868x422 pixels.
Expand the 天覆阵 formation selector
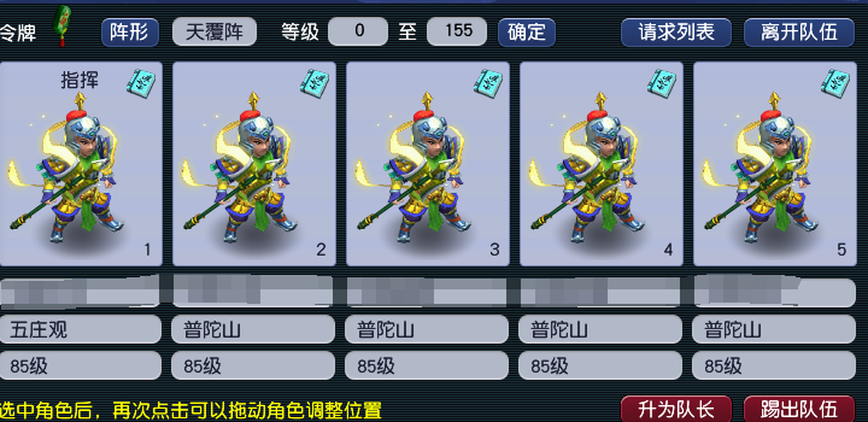coord(215,32)
